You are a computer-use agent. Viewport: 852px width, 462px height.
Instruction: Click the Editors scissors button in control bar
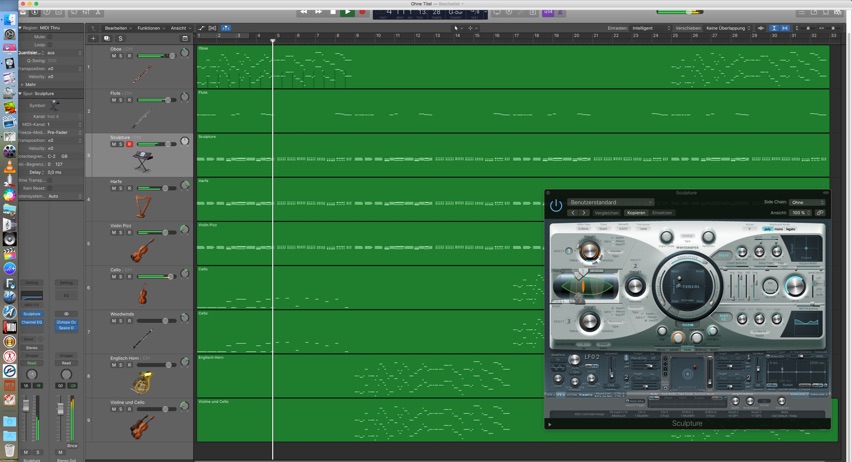click(x=98, y=12)
